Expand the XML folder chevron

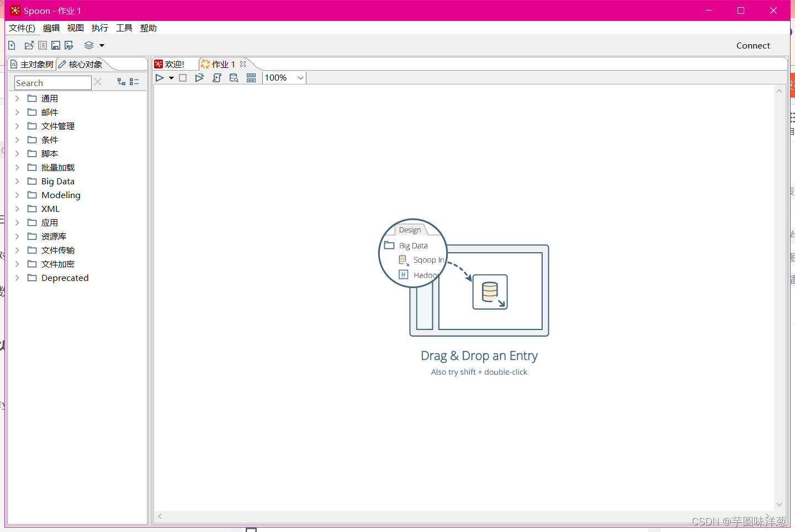tap(17, 209)
